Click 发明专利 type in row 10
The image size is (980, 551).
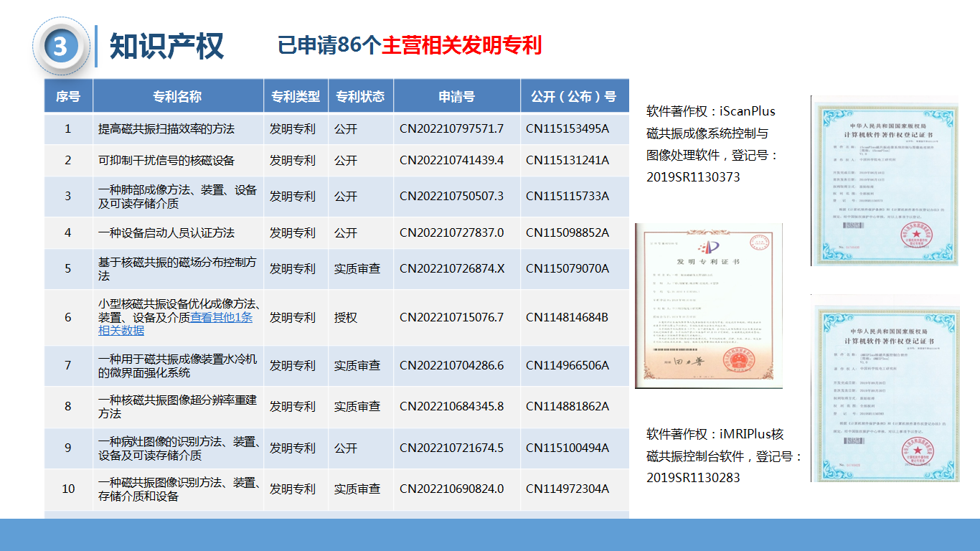click(x=293, y=489)
